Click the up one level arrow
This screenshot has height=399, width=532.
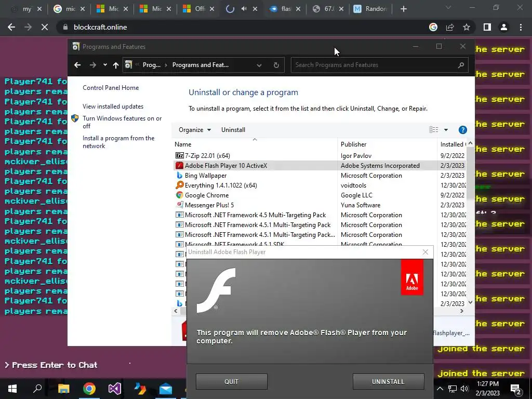[116, 65]
